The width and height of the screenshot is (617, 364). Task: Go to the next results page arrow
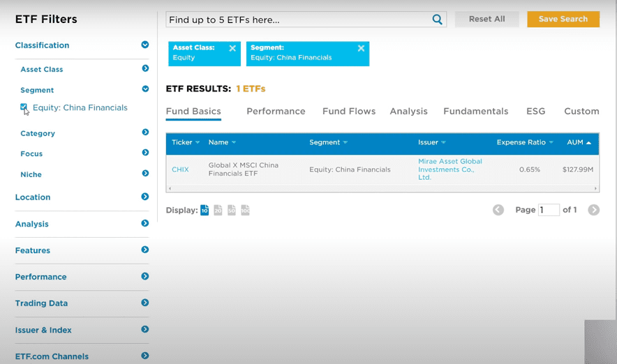[593, 210]
